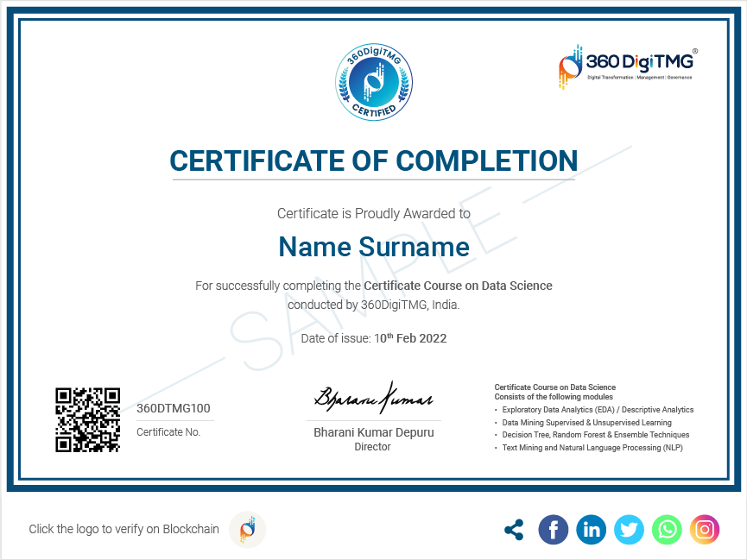Select the 'Director' title text
Image resolution: width=747 pixels, height=560 pixels.
point(372,447)
